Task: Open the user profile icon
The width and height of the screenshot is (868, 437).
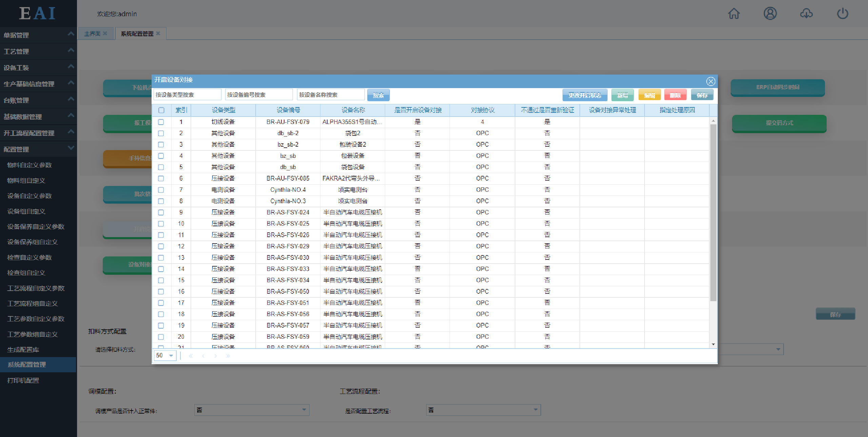Action: click(x=770, y=14)
